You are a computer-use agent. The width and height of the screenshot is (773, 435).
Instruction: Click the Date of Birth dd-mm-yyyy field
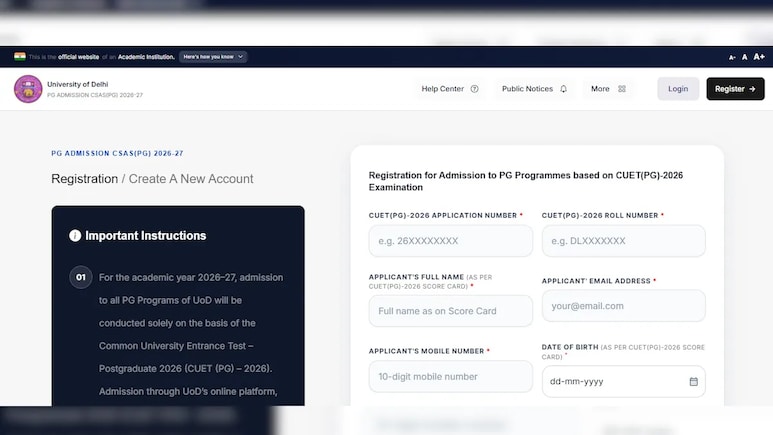click(624, 381)
